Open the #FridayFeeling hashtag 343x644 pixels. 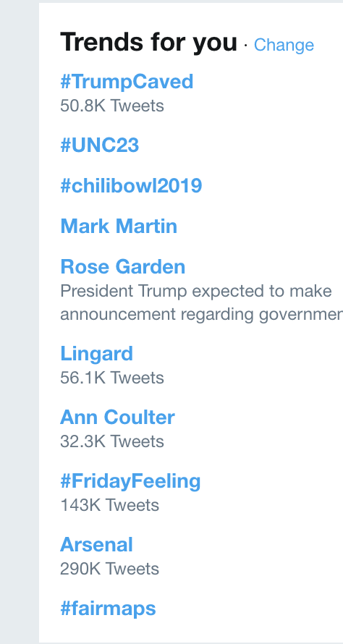(x=131, y=481)
